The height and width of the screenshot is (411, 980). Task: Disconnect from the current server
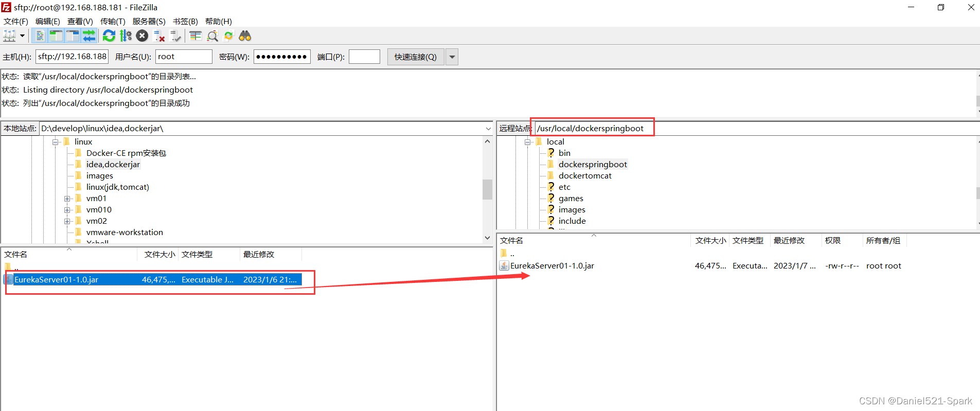pos(159,36)
